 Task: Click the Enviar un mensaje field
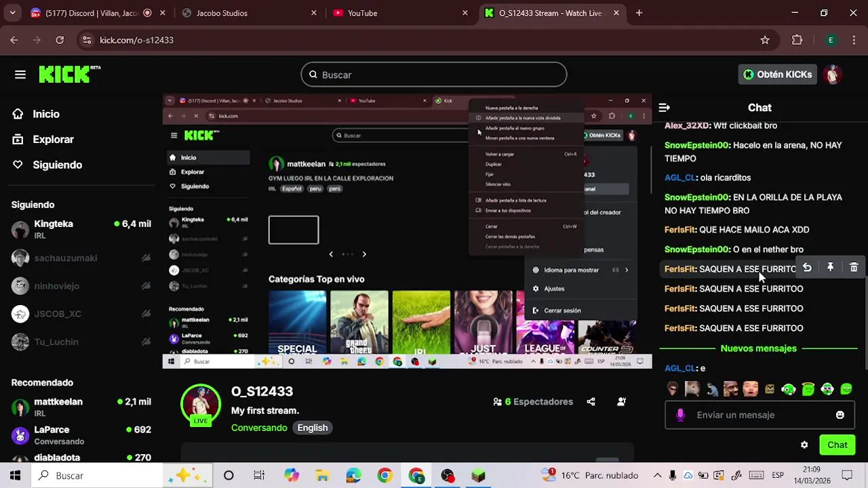tap(758, 415)
